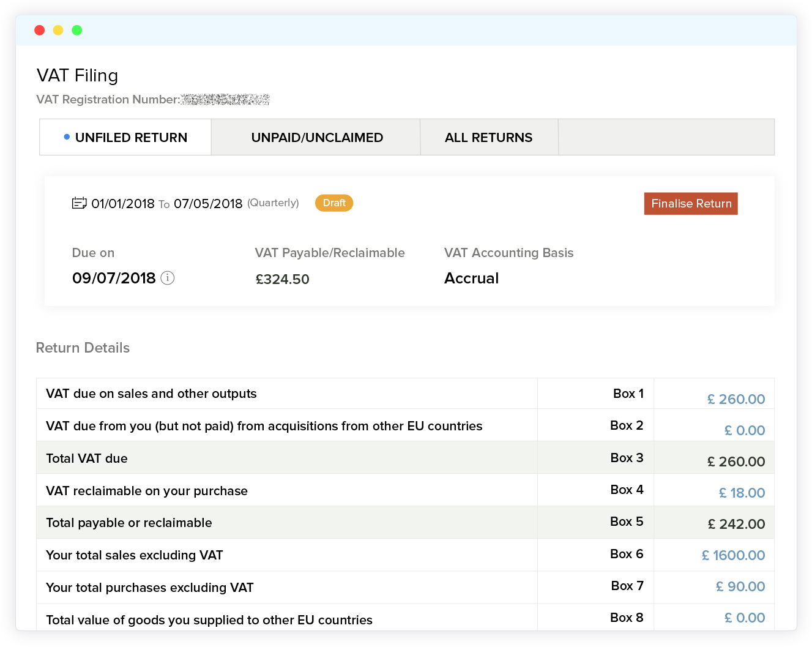Click the Finalise Return button
This screenshot has height=647, width=812.
coord(691,204)
